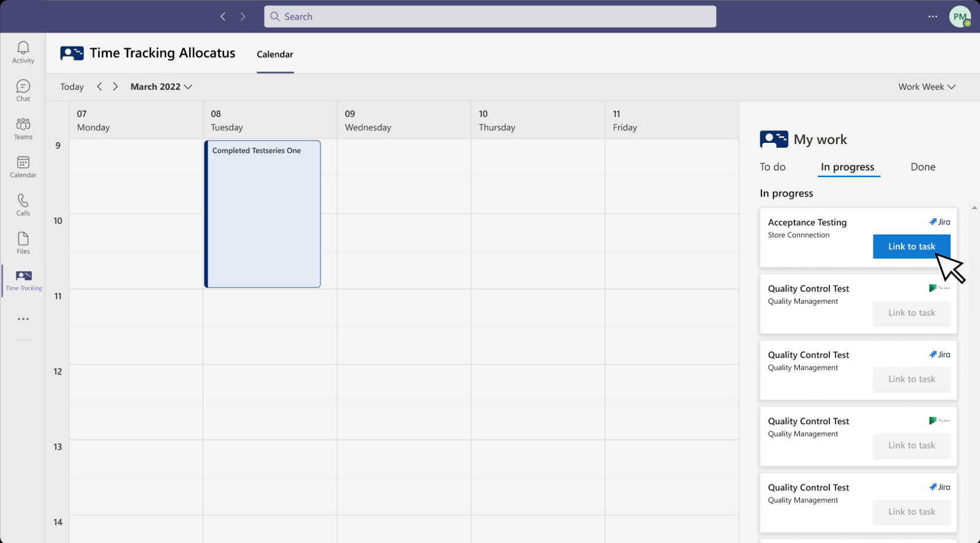Screen dimensions: 980x543
Task: Click the Jira logo on third task card
Action: 940,354
